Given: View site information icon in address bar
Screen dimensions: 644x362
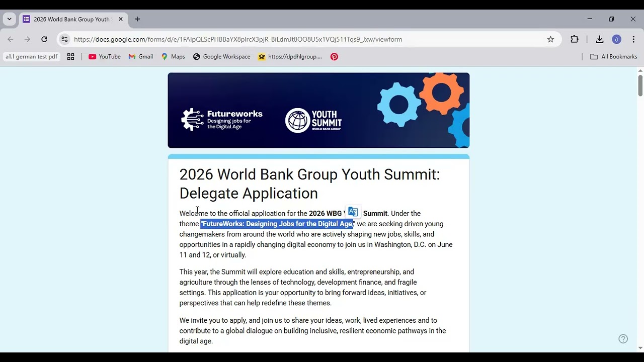Looking at the screenshot, I should click(x=64, y=39).
